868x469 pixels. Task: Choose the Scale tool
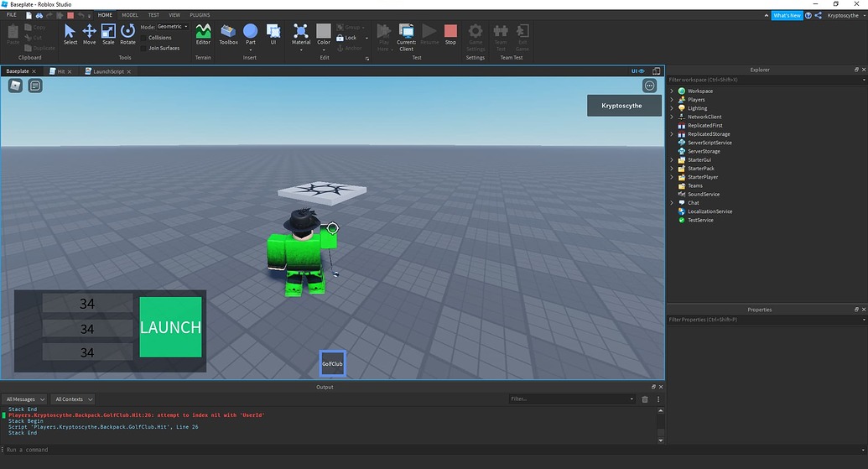pyautogui.click(x=108, y=34)
